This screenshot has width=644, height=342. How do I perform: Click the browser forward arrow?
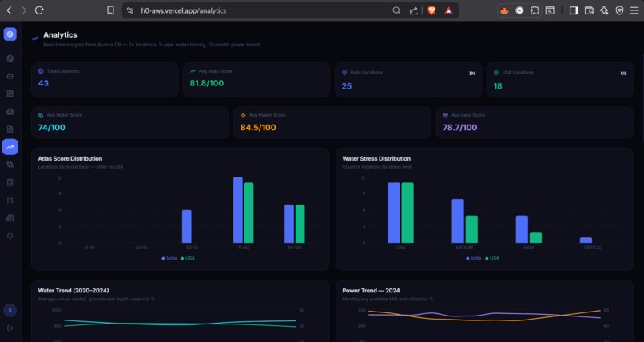coord(24,10)
